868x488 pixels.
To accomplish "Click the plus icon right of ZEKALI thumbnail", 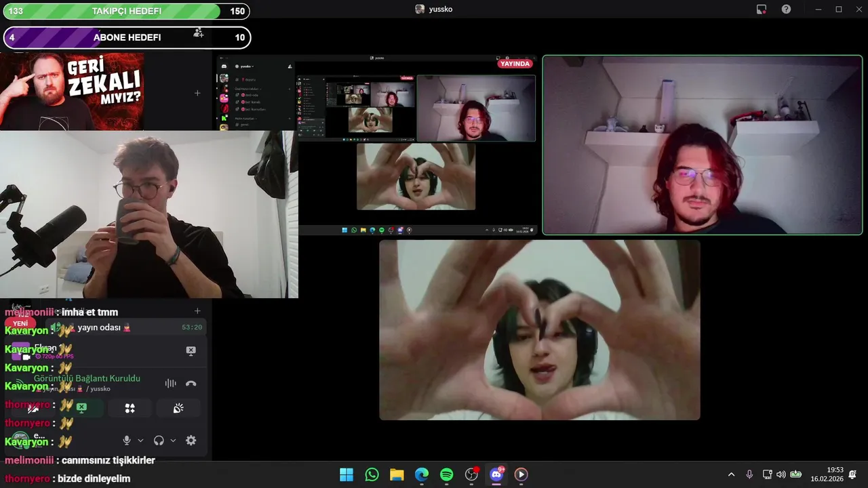I will pyautogui.click(x=197, y=93).
